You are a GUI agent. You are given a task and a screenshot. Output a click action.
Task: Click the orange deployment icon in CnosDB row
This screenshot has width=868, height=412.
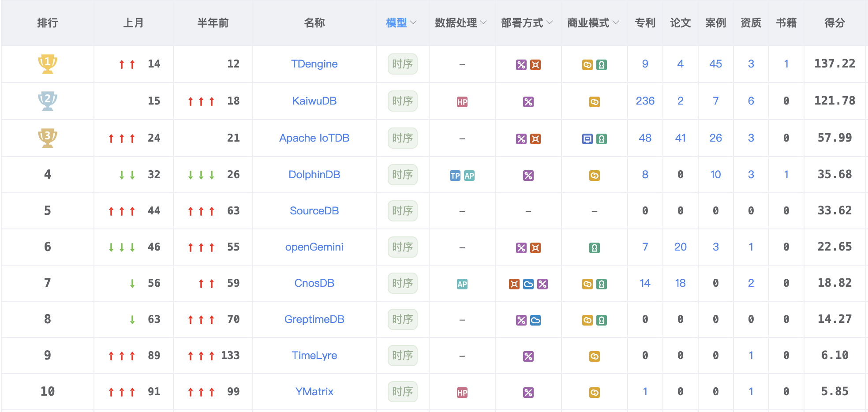[x=514, y=284]
